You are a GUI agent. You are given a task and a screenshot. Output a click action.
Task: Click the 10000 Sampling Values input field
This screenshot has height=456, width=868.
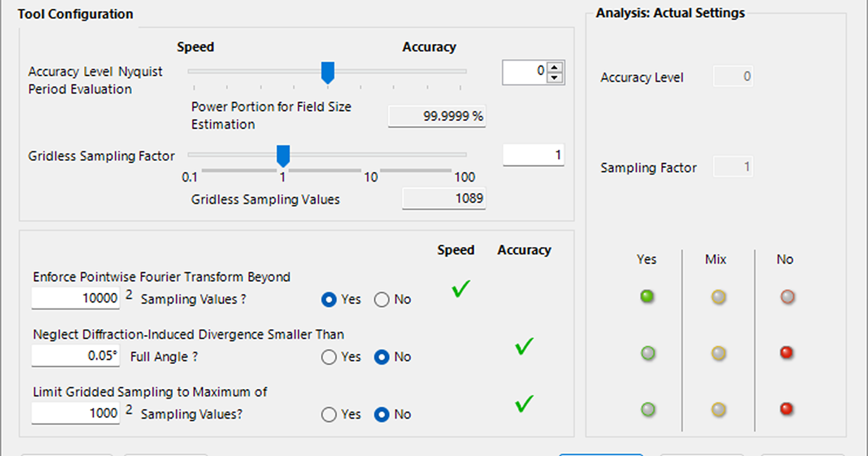coord(75,299)
